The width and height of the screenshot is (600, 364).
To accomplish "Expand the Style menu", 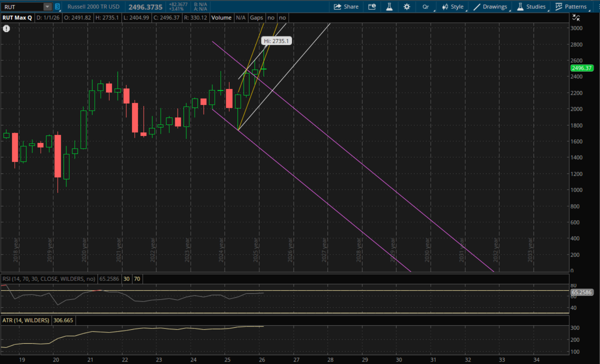I will point(453,7).
